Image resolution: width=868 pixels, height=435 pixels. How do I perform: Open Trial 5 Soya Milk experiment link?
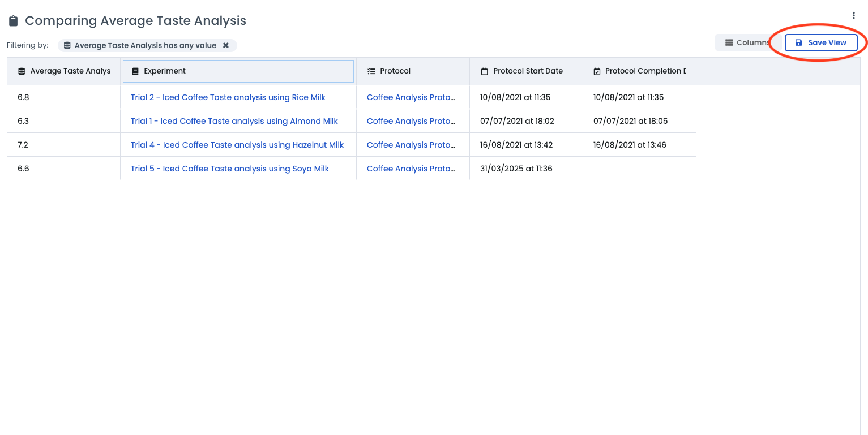pyautogui.click(x=229, y=169)
